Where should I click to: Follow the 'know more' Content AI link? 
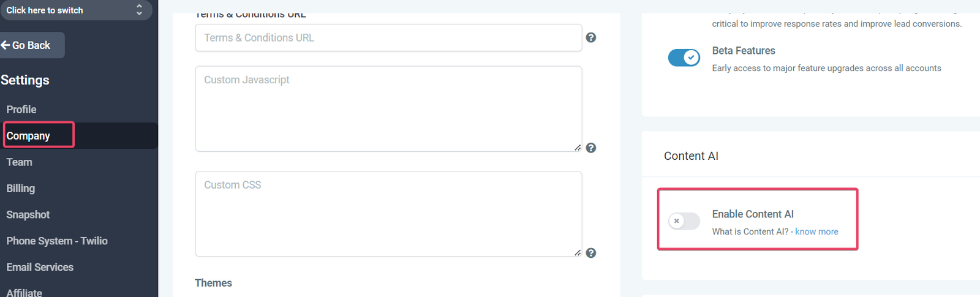pos(816,231)
